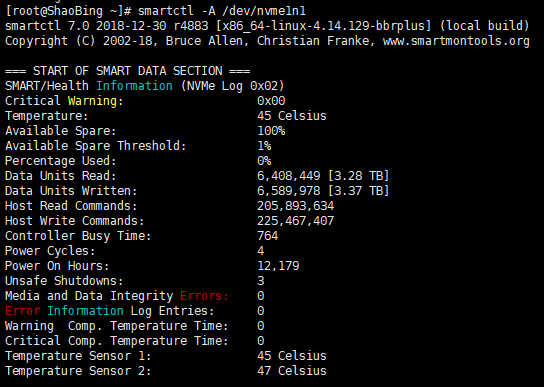Select the '[x86_64-linux-4.14.129-bbrplus]' text
Viewport: 544px width, 387px height.
[324, 26]
